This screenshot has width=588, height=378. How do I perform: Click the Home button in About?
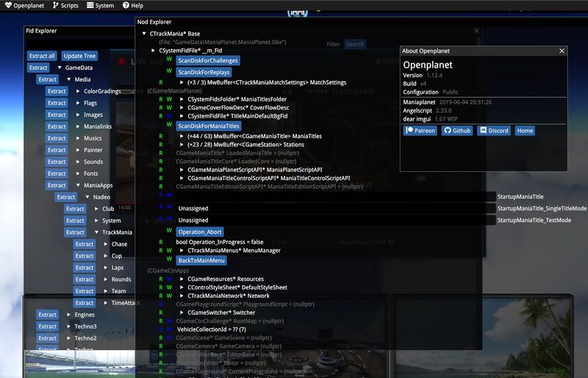click(x=525, y=131)
